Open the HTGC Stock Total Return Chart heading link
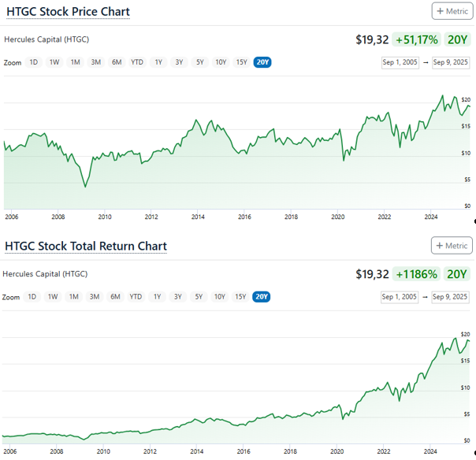 pyautogui.click(x=86, y=247)
